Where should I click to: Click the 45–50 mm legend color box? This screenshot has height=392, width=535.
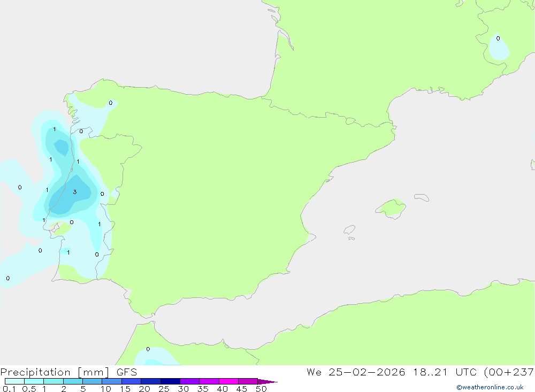248,381
